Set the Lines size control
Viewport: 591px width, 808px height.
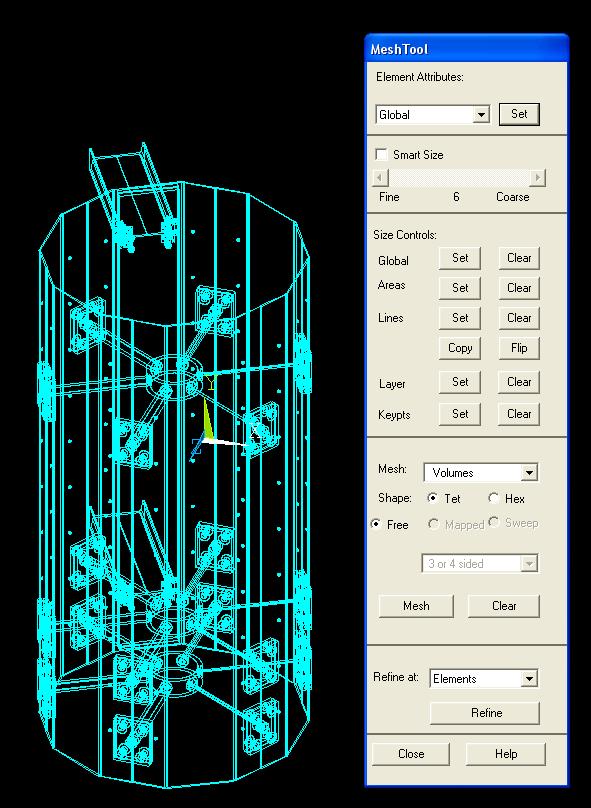(x=460, y=318)
